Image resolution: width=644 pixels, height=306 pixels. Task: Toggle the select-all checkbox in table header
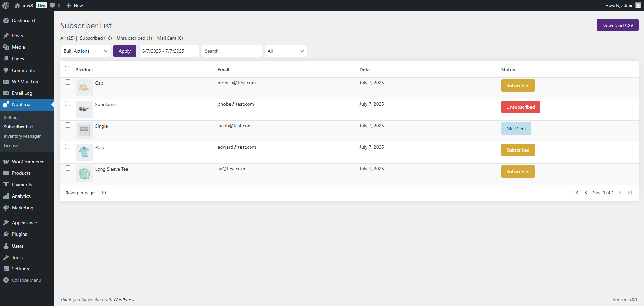point(68,69)
